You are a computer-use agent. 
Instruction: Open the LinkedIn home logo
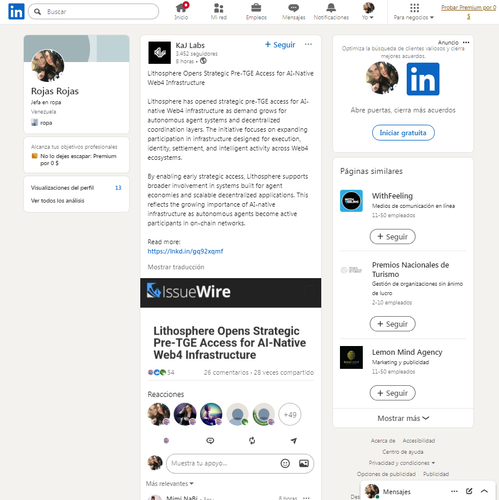click(x=16, y=11)
